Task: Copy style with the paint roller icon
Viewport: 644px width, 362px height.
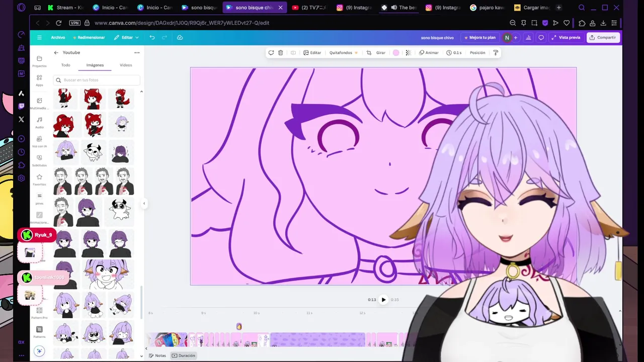Action: click(x=496, y=52)
